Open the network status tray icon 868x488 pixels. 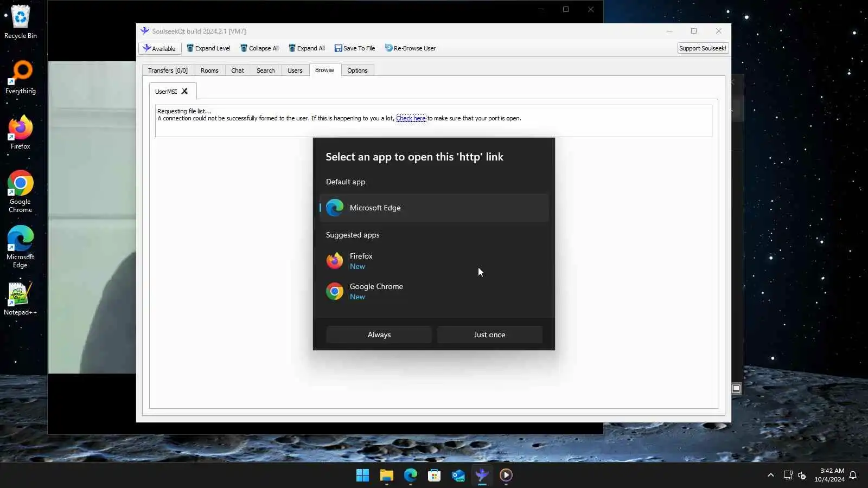click(788, 475)
